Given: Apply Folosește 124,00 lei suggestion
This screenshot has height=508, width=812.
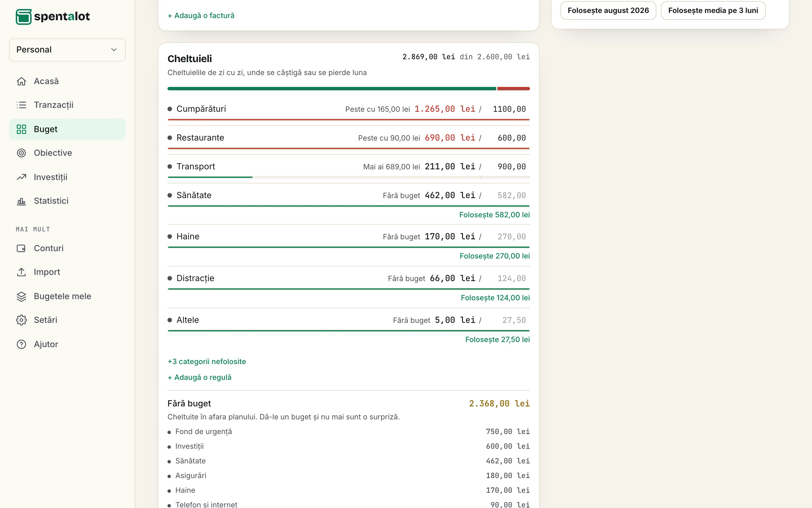Looking at the screenshot, I should tap(495, 298).
